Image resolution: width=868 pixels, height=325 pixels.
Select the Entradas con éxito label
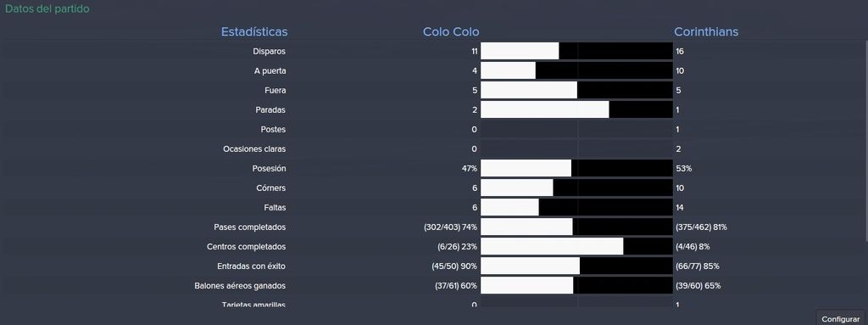click(x=251, y=266)
